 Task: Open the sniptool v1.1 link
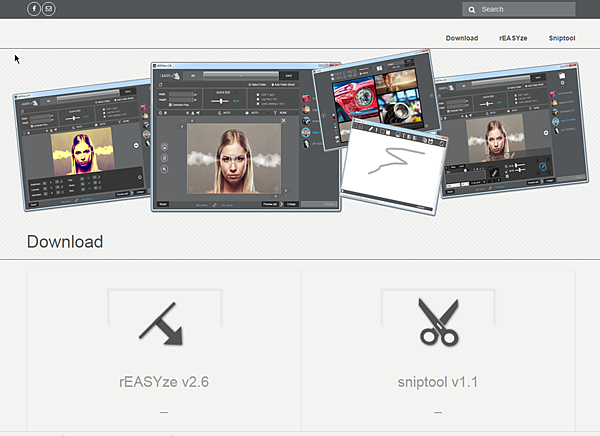pyautogui.click(x=438, y=382)
